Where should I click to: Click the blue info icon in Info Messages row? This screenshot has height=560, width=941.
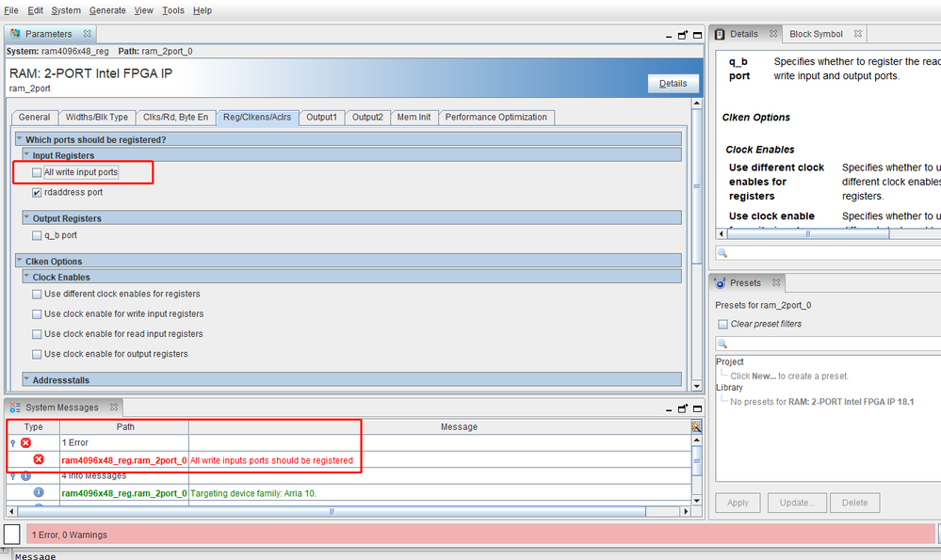[x=25, y=476]
